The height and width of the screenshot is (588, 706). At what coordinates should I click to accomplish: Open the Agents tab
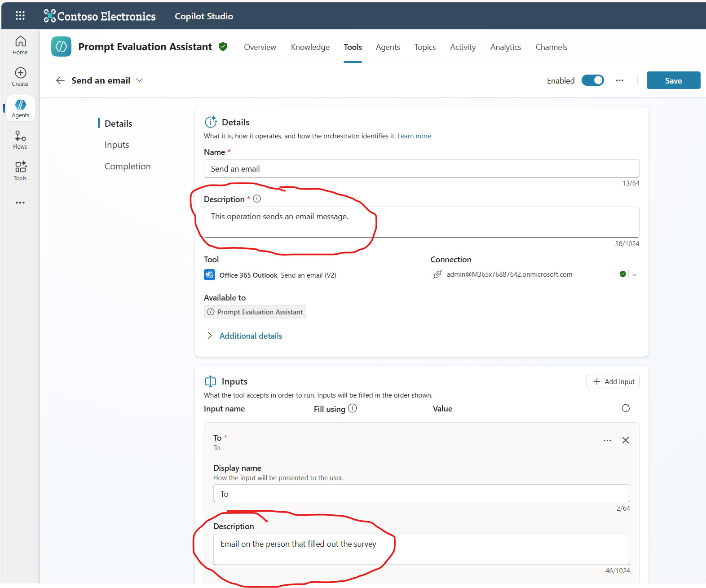point(388,47)
